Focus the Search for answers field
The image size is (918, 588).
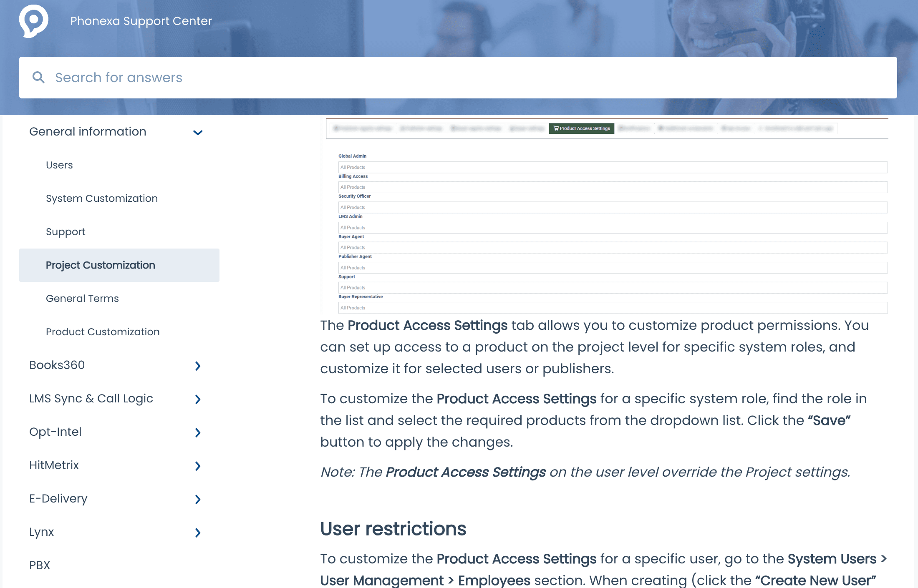[x=458, y=78]
